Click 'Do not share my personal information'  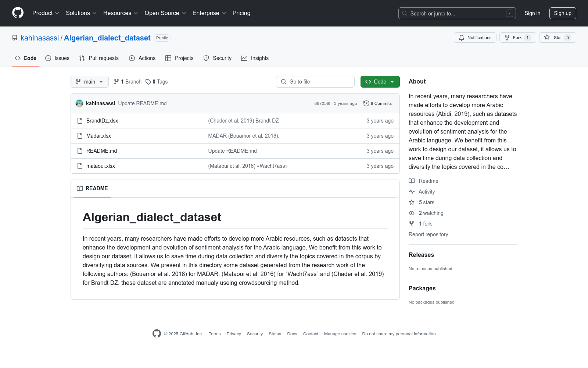click(399, 334)
